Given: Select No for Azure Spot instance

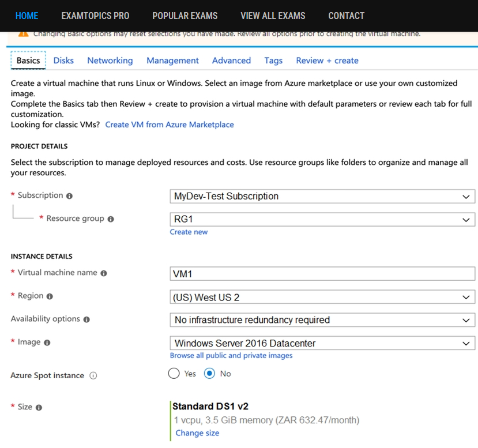Looking at the screenshot, I should coord(209,374).
